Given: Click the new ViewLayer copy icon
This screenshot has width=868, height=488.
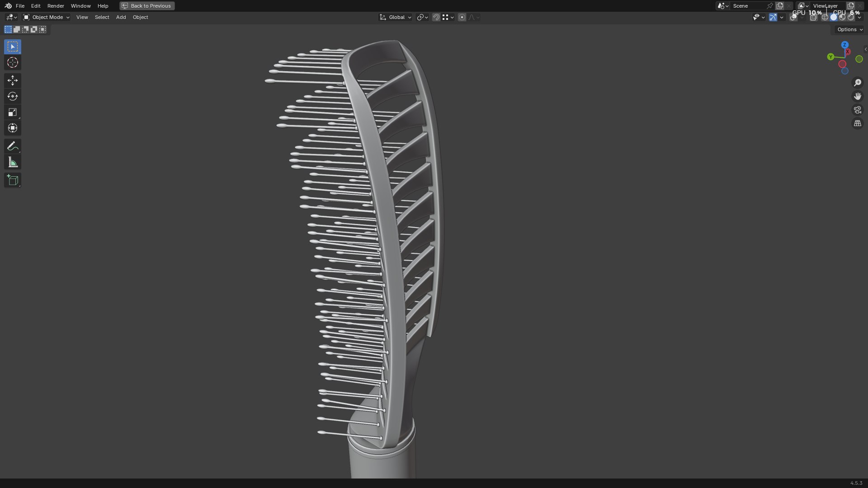Looking at the screenshot, I should click(x=850, y=6).
